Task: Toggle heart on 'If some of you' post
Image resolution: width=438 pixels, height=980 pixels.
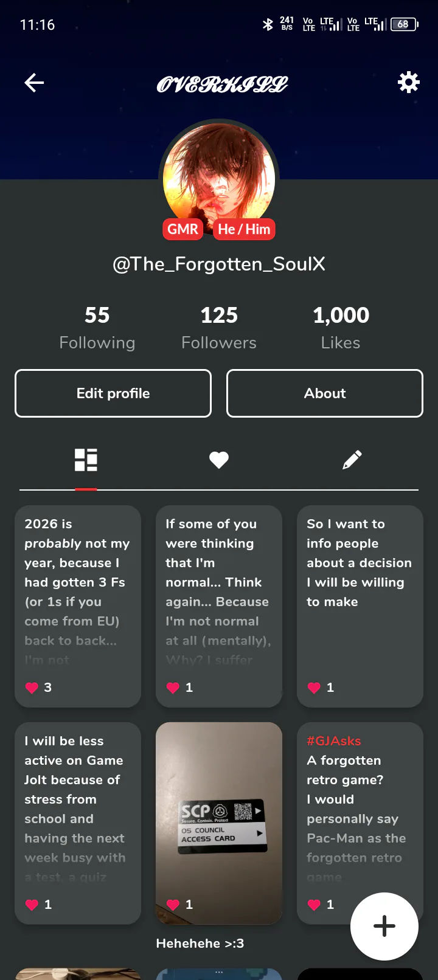Action: click(173, 688)
